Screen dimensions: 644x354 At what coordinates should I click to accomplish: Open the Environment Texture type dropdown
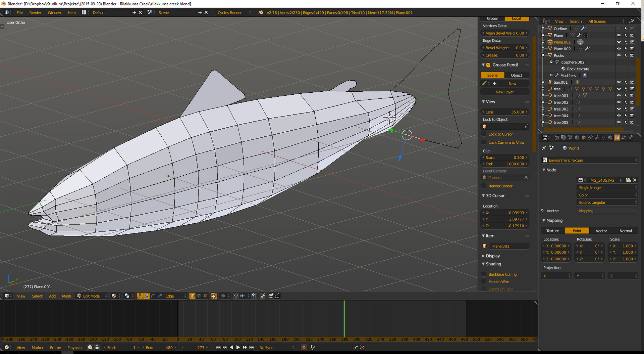(590, 160)
